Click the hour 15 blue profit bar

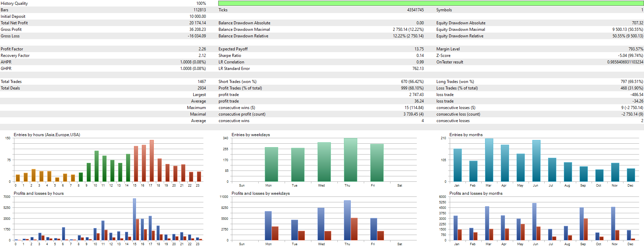(134, 219)
